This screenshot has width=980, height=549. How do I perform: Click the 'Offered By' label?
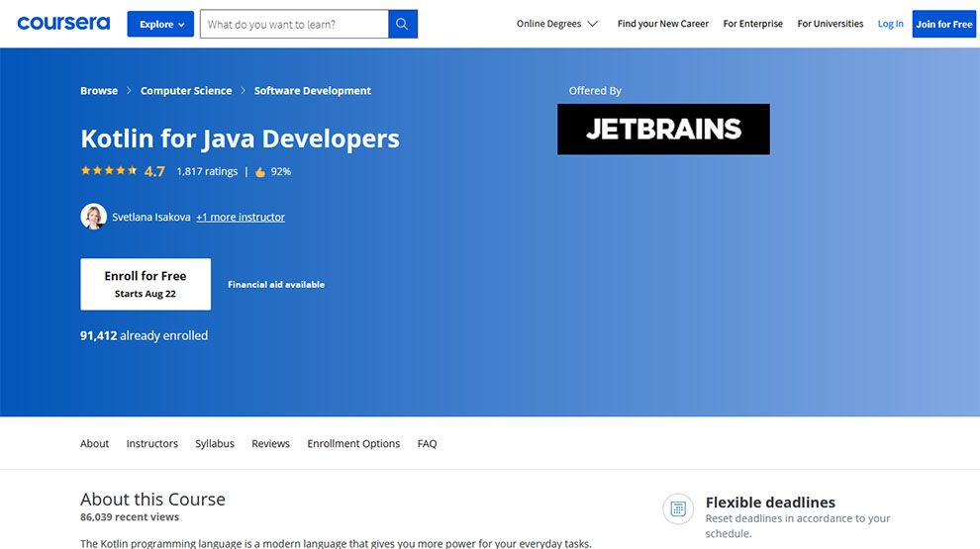click(x=595, y=91)
